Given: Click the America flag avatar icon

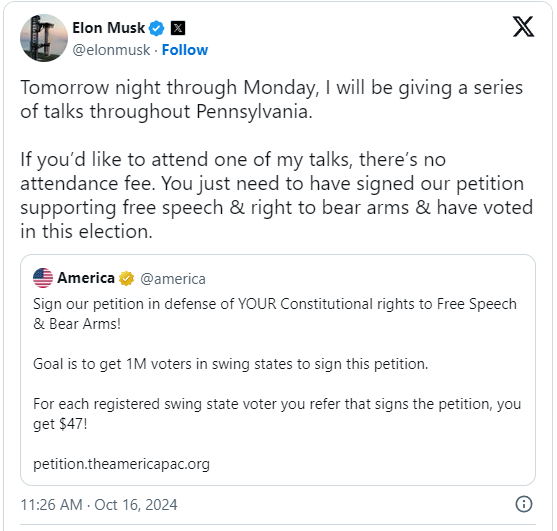Looking at the screenshot, I should point(43,278).
